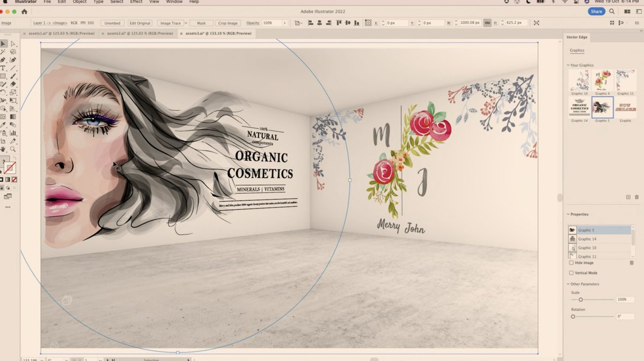Screen dimensions: 644x361
Task: Select the Graphic 14 thumbnail
Action: pos(579,107)
